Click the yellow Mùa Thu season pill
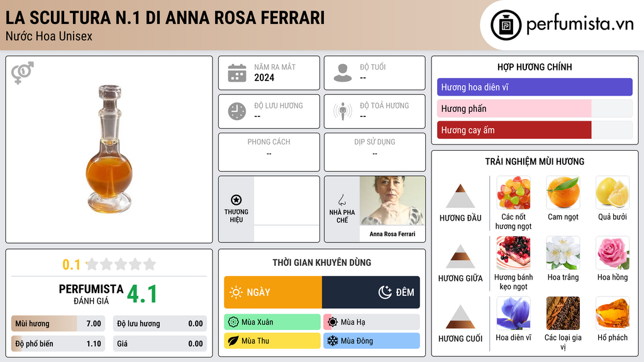This screenshot has height=362, width=644. (272, 341)
